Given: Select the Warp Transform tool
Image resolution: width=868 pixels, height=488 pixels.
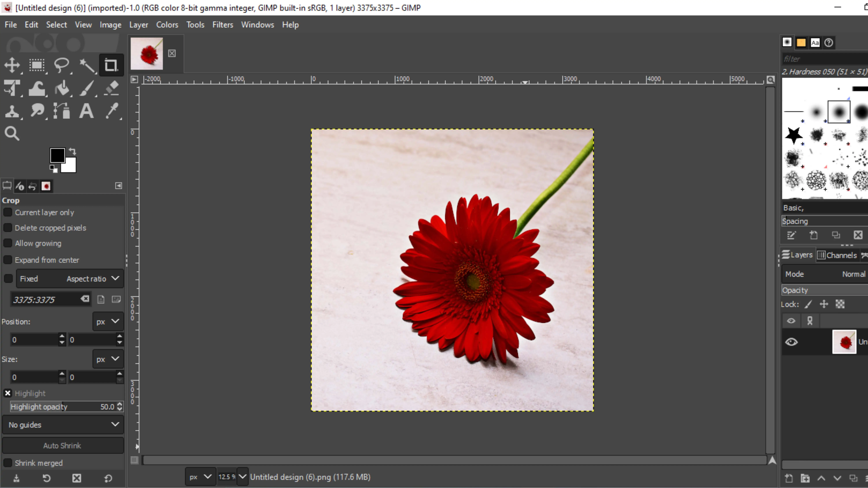Looking at the screenshot, I should pos(37,88).
